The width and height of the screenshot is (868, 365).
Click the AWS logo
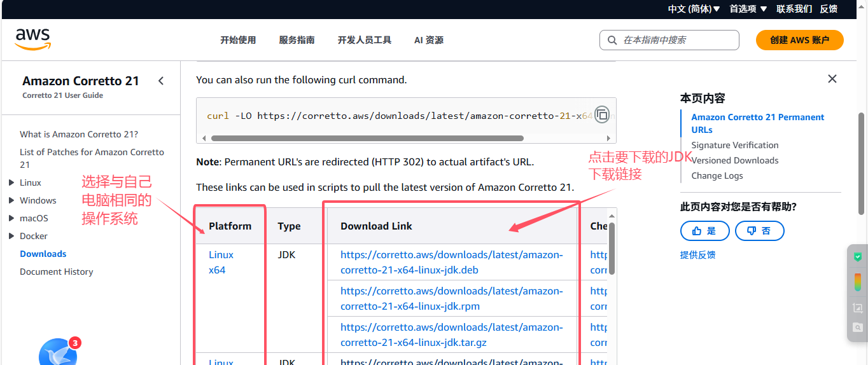pyautogui.click(x=32, y=39)
